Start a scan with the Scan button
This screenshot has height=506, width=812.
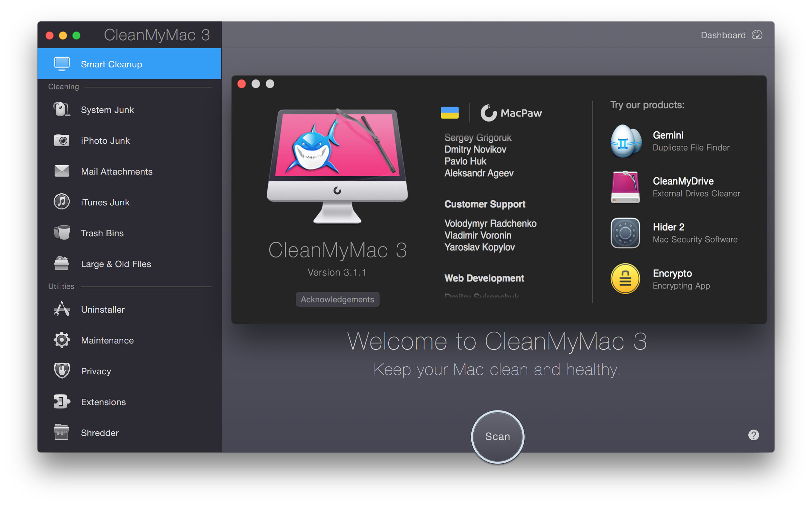498,437
